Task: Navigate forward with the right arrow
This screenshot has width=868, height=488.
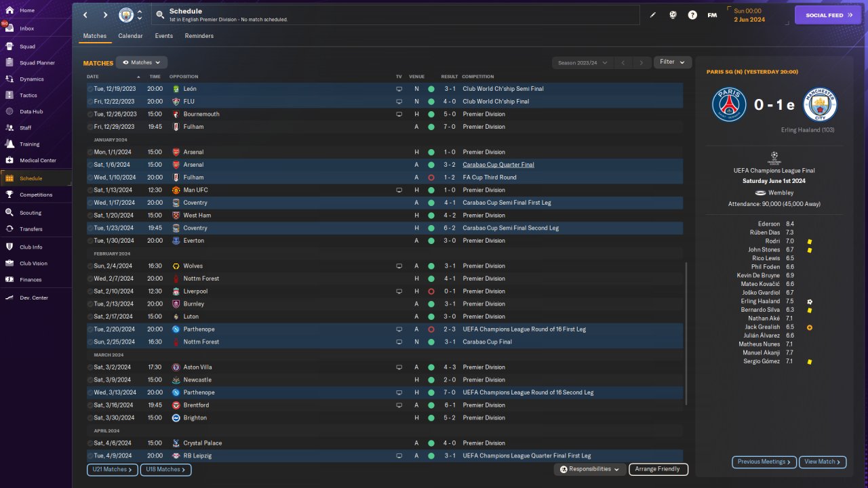Action: point(105,15)
